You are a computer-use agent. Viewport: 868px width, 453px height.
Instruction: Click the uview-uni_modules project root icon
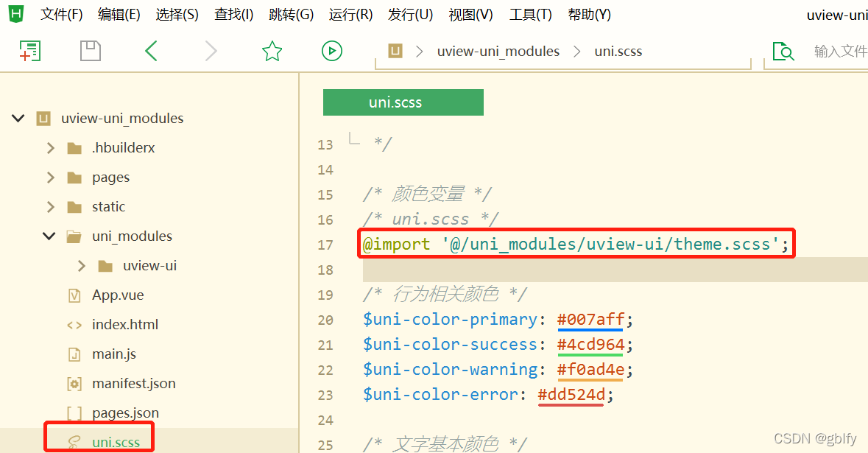(x=43, y=119)
